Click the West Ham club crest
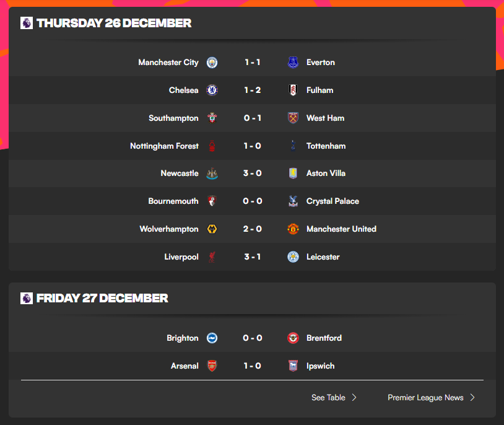The image size is (504, 425). coord(293,118)
